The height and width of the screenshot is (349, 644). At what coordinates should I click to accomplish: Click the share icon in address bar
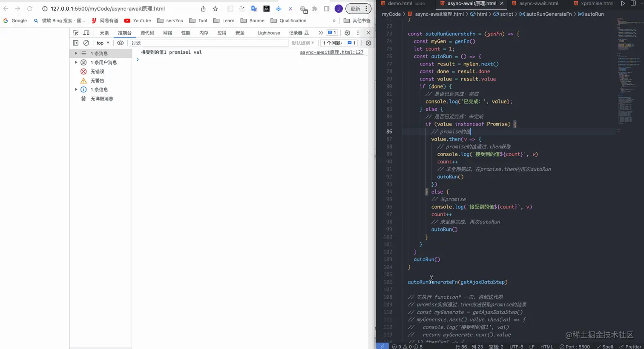tap(203, 9)
